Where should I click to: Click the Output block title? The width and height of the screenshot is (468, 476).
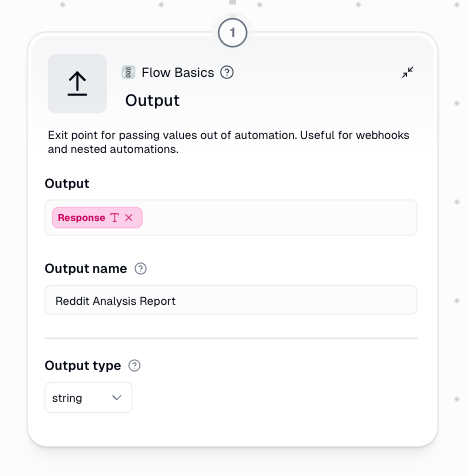tap(152, 101)
